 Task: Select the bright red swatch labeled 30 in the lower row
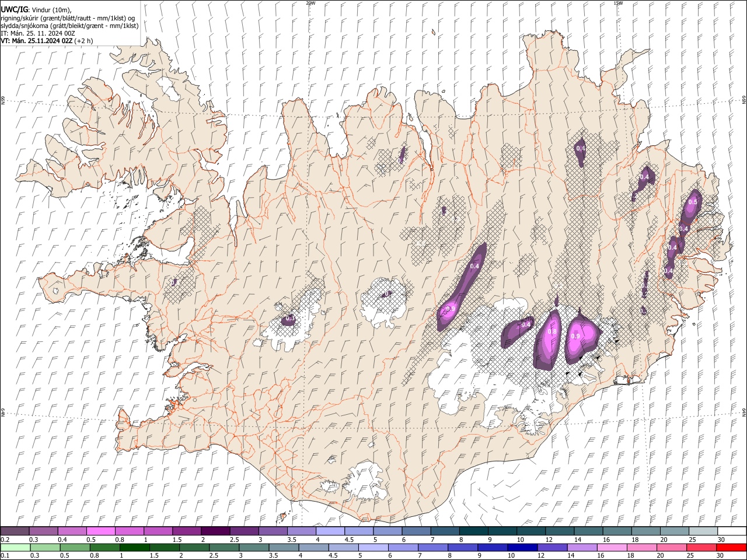coord(731,547)
